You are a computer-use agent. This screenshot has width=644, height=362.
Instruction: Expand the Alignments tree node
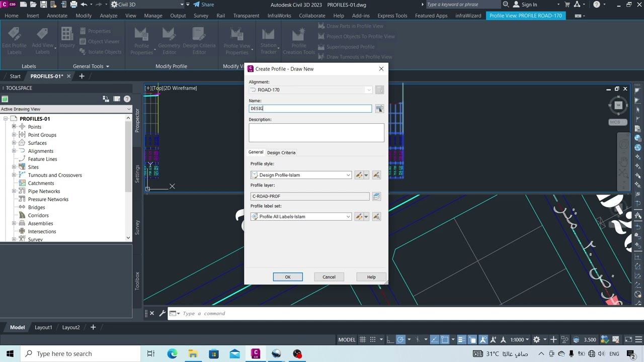(14, 151)
